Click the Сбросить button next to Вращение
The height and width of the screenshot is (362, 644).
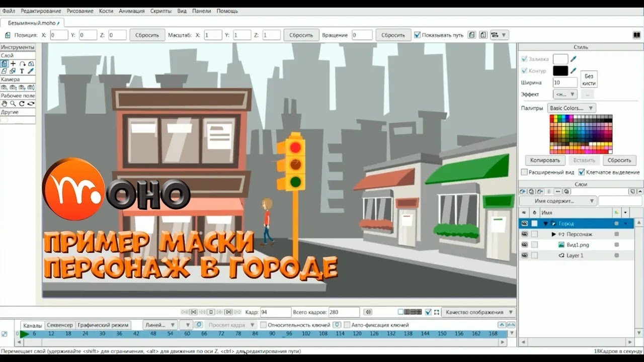coord(393,35)
